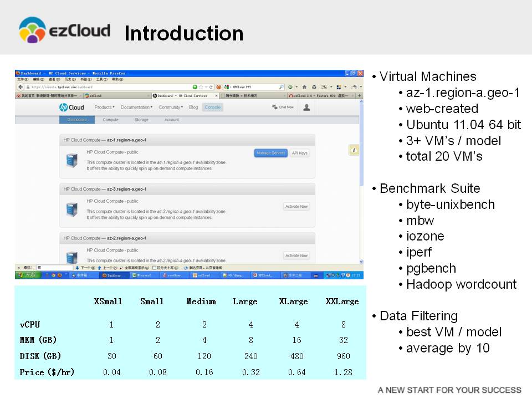Click the Windows Start button

point(26,275)
